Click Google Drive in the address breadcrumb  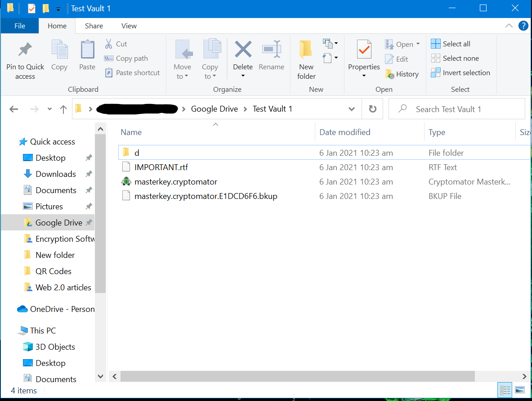coord(214,109)
